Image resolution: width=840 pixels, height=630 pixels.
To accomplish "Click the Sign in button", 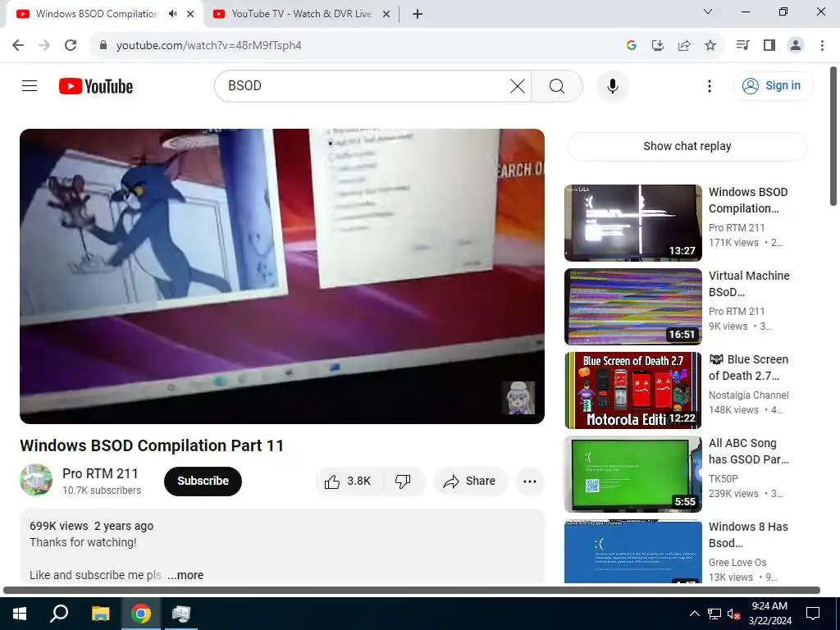I will [773, 85].
